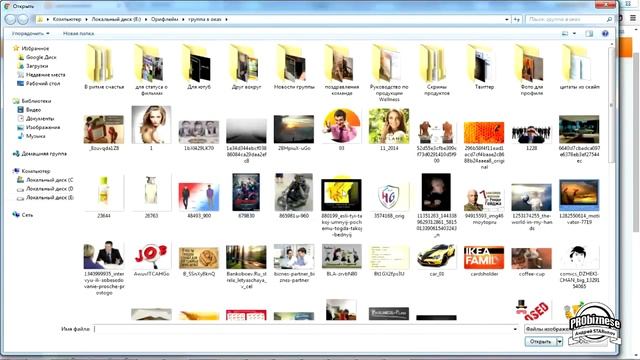Screen dimensions: 640x360
Task: Go back with the Back arrow button
Action: 11,19
